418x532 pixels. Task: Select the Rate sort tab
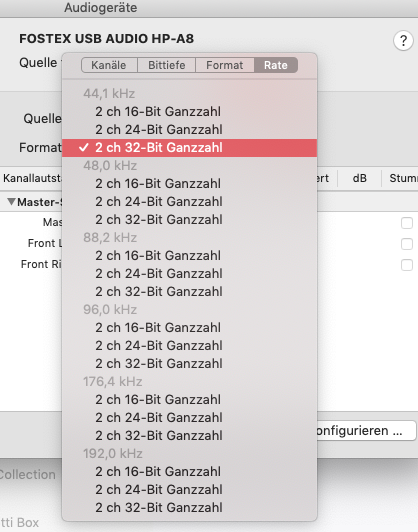[x=276, y=65]
